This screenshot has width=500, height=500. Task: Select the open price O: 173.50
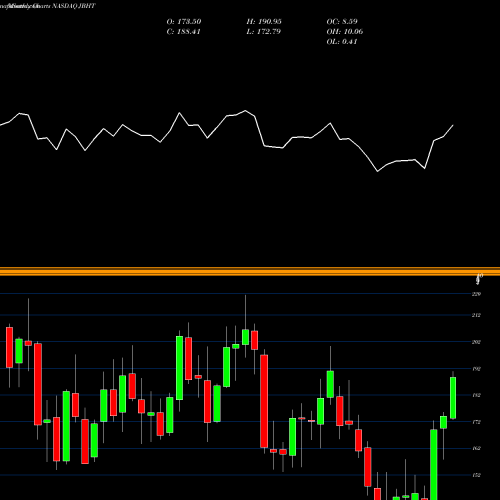pos(184,21)
